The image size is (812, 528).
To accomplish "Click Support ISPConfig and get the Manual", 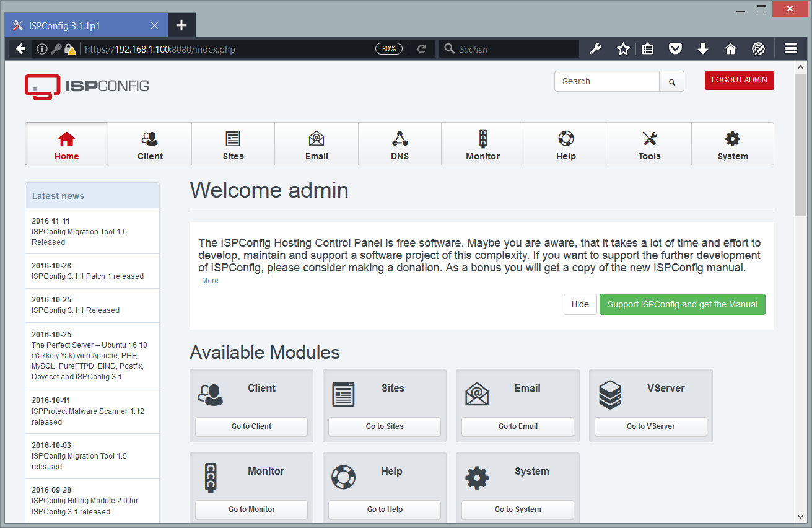I will pyautogui.click(x=683, y=304).
